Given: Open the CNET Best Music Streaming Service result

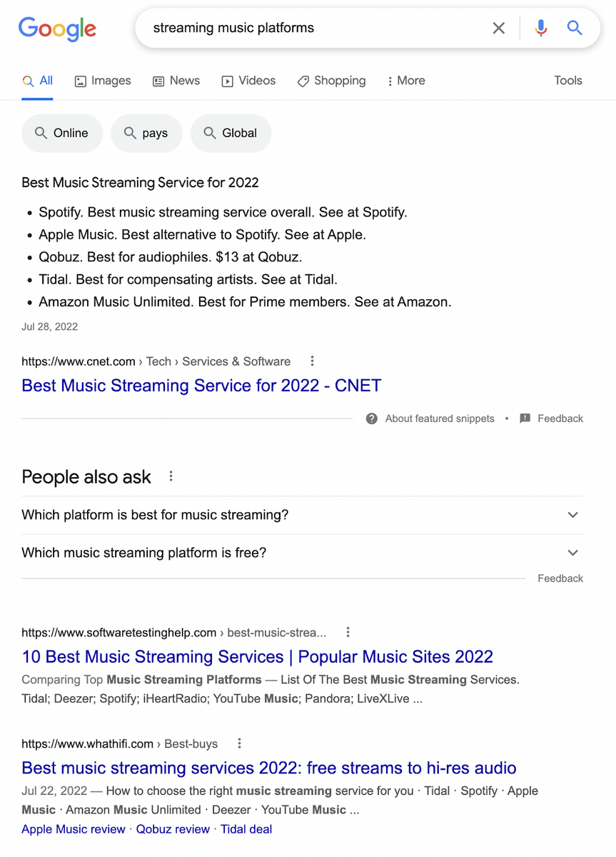Looking at the screenshot, I should tap(201, 385).
